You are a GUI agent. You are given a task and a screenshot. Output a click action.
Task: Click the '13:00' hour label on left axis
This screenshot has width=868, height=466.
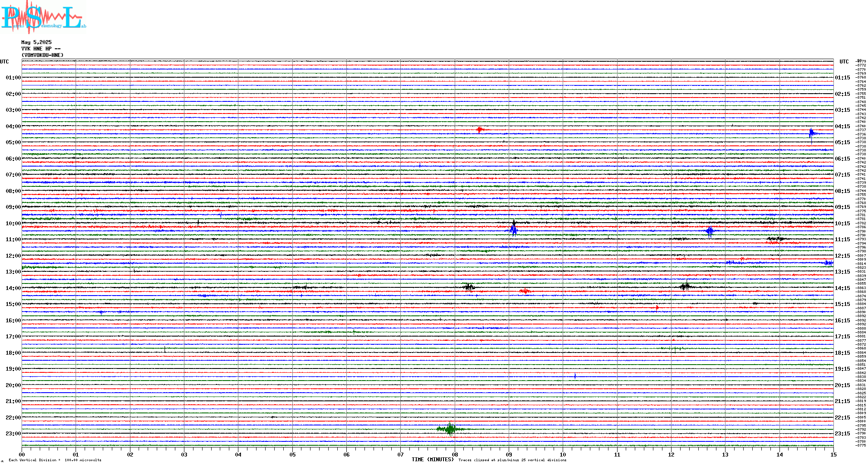(x=13, y=272)
